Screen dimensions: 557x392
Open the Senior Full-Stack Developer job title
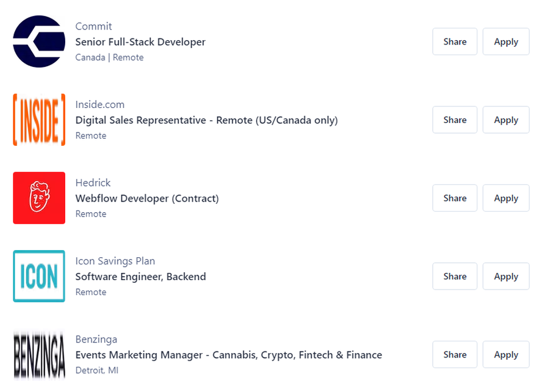[x=140, y=42]
